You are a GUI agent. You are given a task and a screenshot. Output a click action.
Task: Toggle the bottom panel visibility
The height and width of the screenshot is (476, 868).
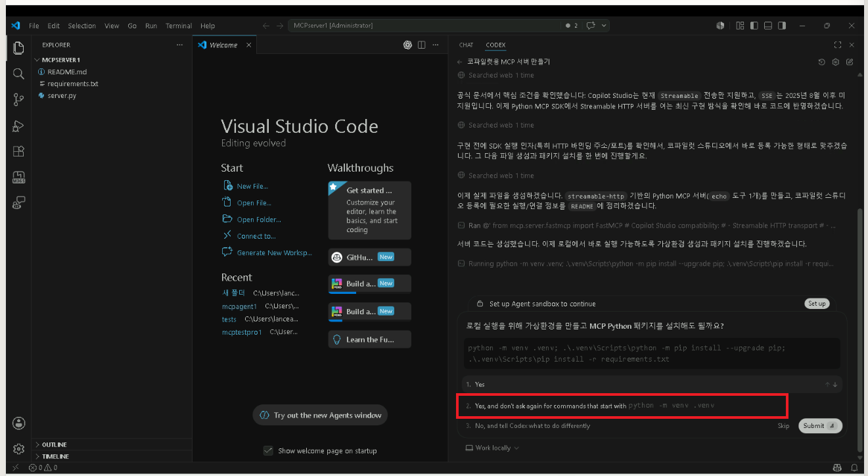767,26
